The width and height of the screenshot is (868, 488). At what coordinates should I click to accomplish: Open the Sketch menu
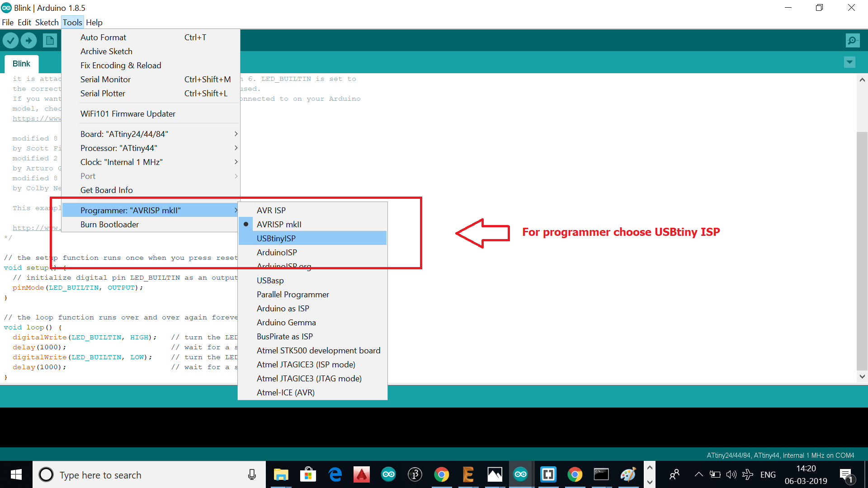click(x=47, y=22)
